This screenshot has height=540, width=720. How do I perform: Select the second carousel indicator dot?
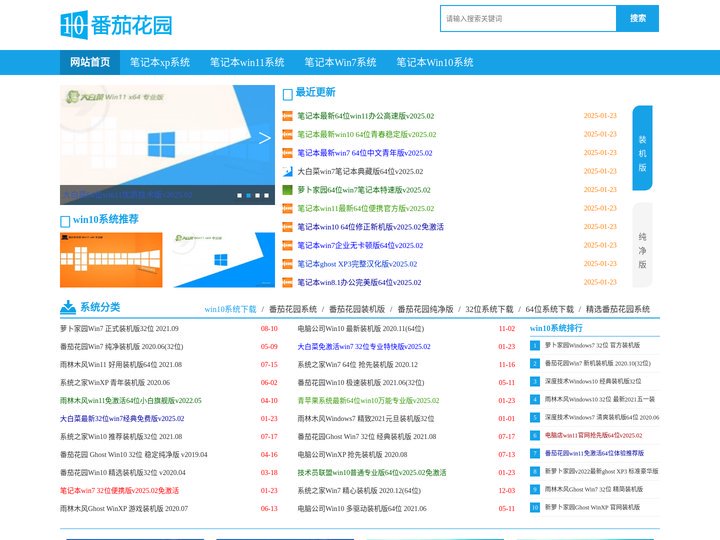coord(248,196)
